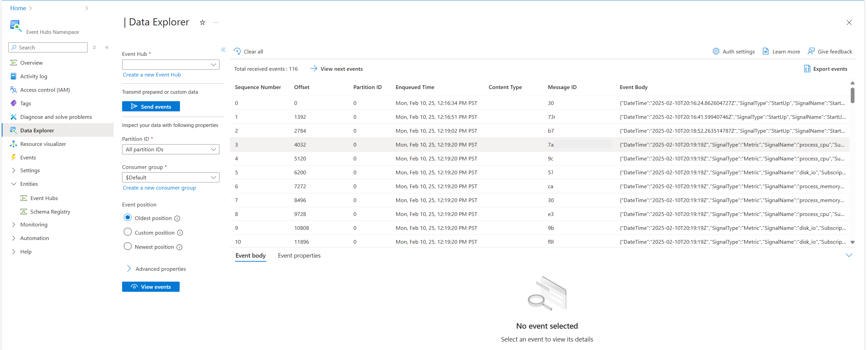Open the Resource visualizer icon
Image resolution: width=868 pixels, height=350 pixels.
tap(14, 144)
